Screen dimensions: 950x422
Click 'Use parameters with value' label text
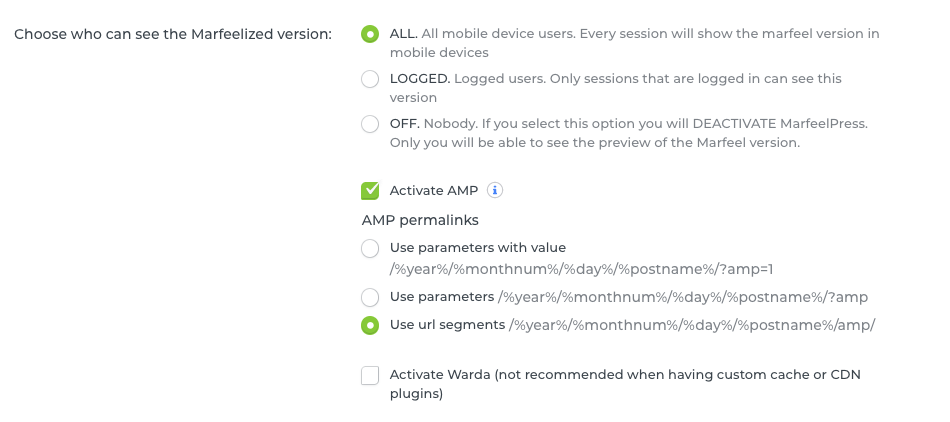point(477,248)
